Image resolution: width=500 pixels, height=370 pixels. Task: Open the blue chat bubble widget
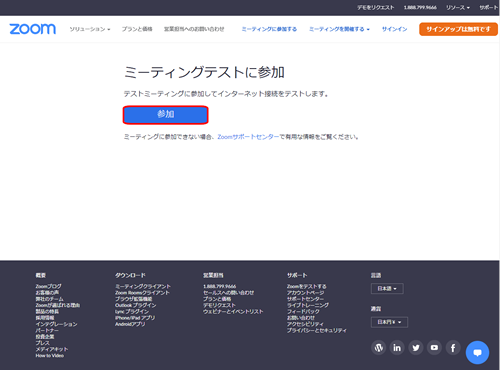477,352
